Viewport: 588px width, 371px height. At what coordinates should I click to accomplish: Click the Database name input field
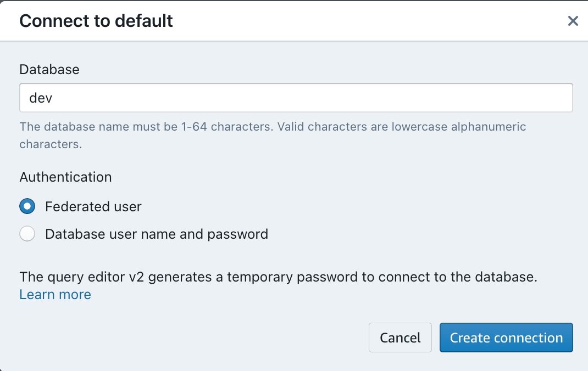296,98
